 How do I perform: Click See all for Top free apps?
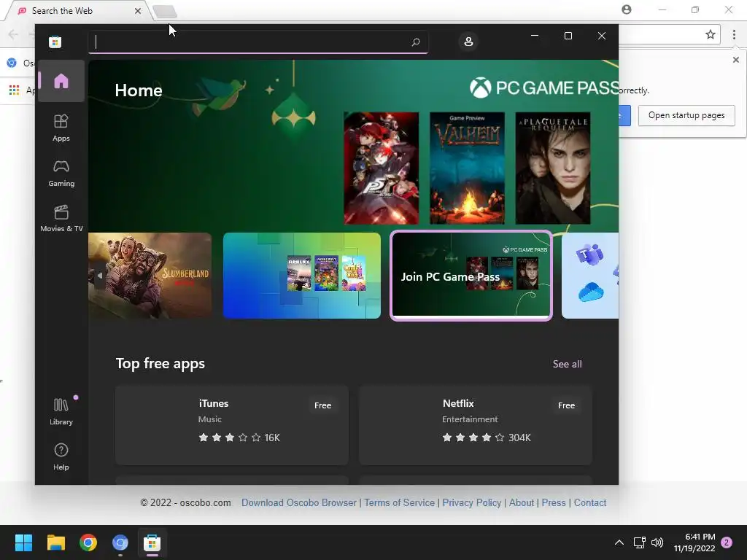(x=567, y=364)
